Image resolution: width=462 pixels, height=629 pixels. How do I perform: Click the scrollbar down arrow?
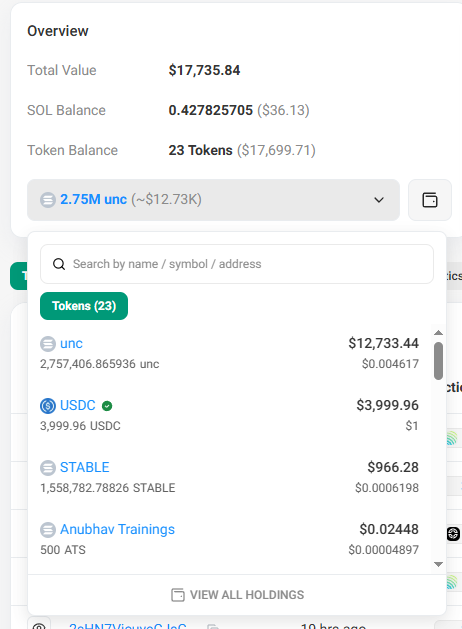tap(438, 564)
